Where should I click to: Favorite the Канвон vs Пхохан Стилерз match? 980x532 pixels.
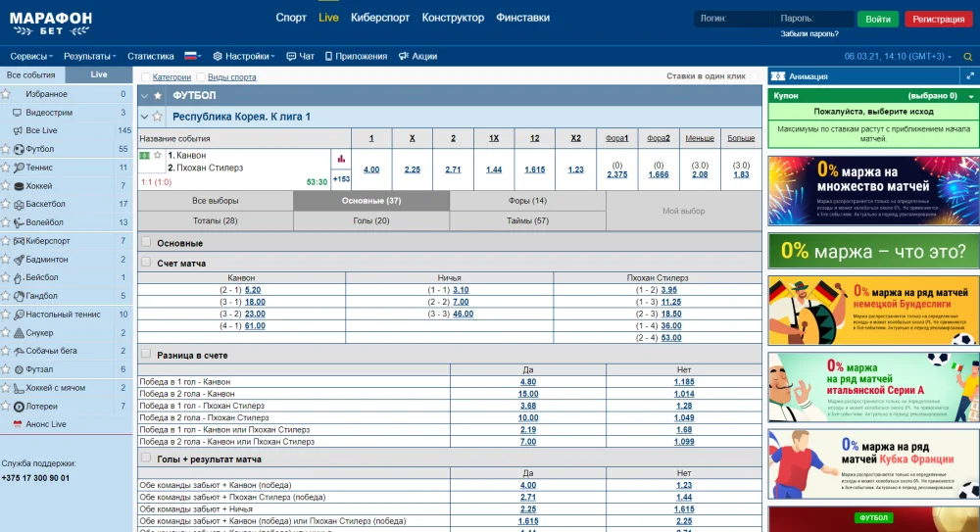[158, 155]
